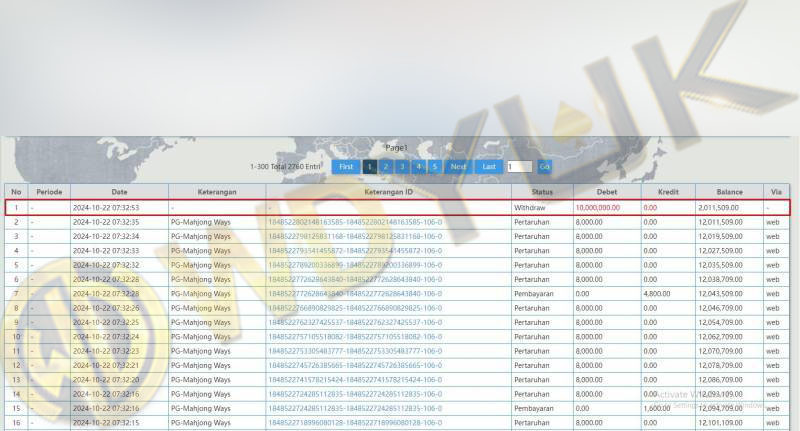800x431 pixels.
Task: Open Keterangan ID link in Pembayaran row 15
Action: click(355, 409)
